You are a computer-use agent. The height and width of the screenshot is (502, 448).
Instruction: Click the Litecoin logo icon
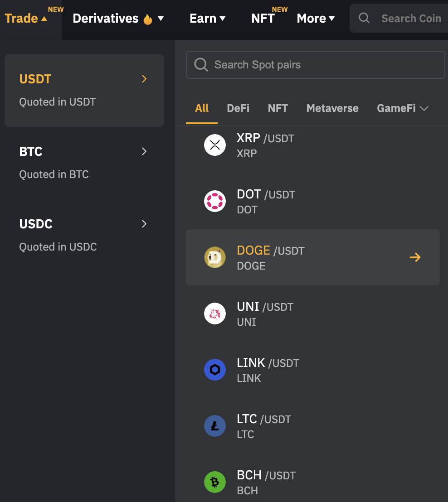tap(215, 426)
